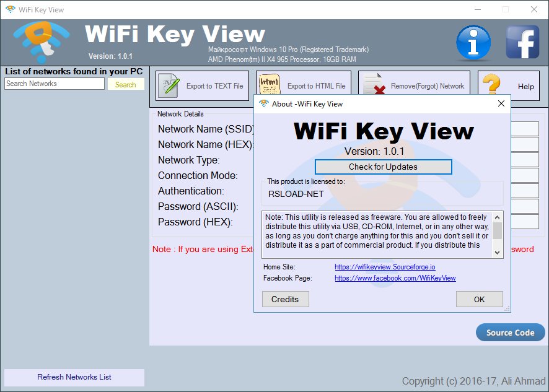Click Export to HTML File button
Image resolution: width=549 pixels, height=392 pixels.
[x=303, y=83]
